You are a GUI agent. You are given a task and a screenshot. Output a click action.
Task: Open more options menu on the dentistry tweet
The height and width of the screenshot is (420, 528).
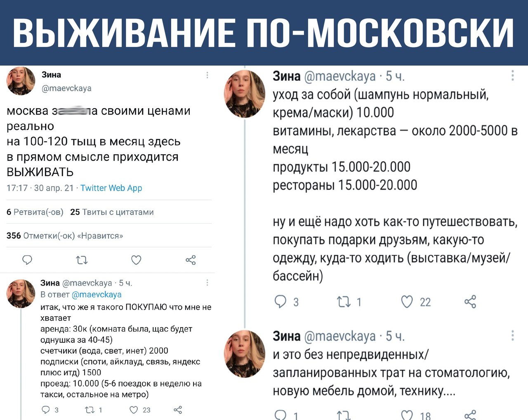coord(512,335)
